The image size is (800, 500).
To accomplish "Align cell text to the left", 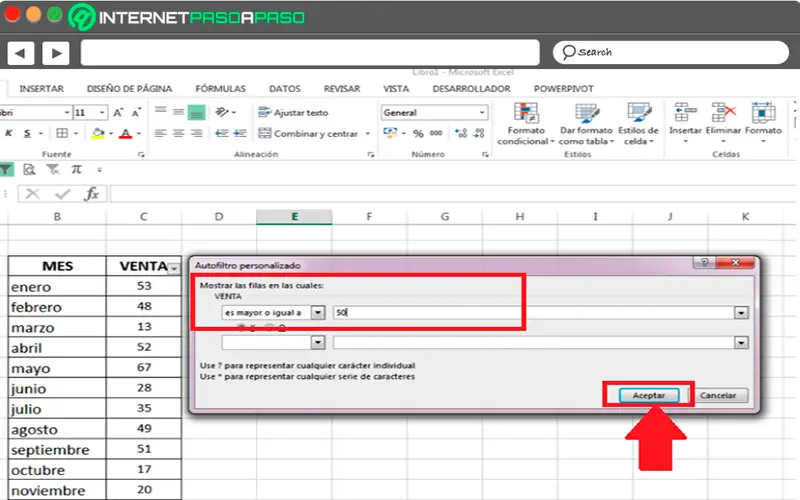I will [161, 133].
